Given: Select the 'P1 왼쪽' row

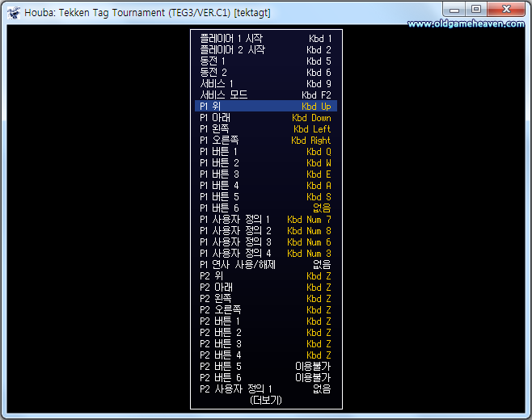Looking at the screenshot, I should [x=266, y=128].
